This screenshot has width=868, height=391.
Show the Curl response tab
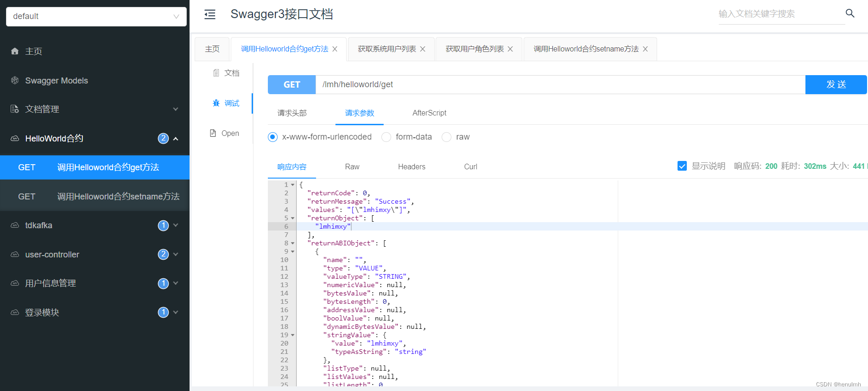(470, 167)
